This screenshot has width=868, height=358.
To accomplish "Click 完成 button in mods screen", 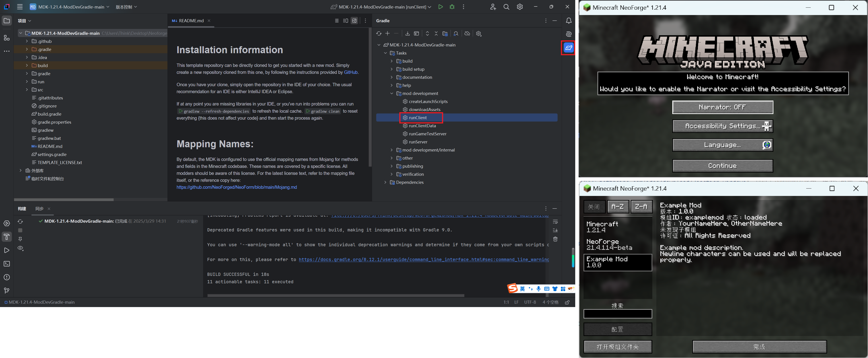I will pos(759,347).
